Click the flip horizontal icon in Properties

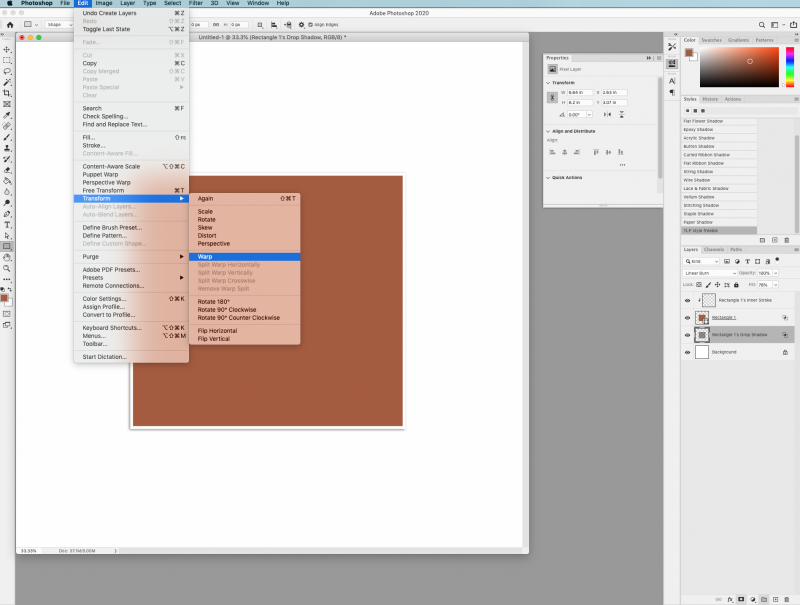point(607,114)
